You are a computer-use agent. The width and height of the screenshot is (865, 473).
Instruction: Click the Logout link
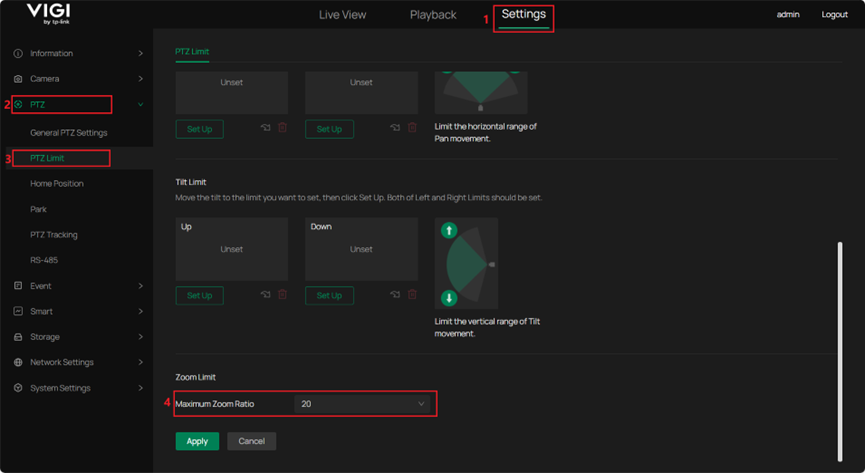point(835,14)
